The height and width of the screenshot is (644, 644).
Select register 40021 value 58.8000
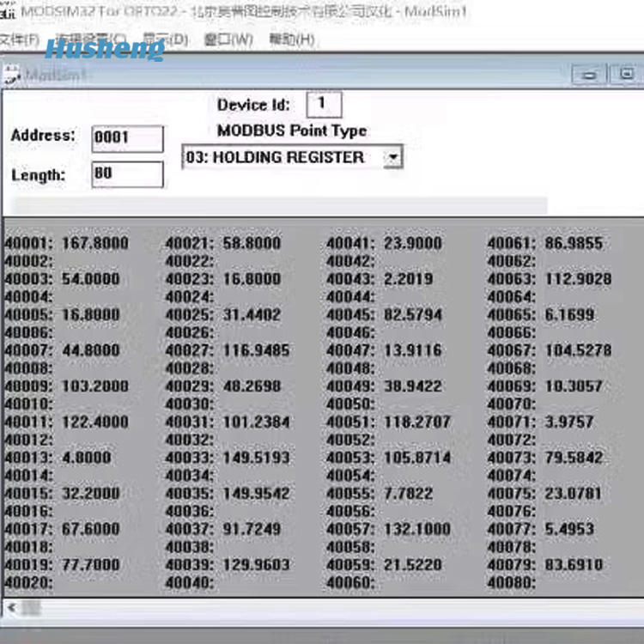252,243
